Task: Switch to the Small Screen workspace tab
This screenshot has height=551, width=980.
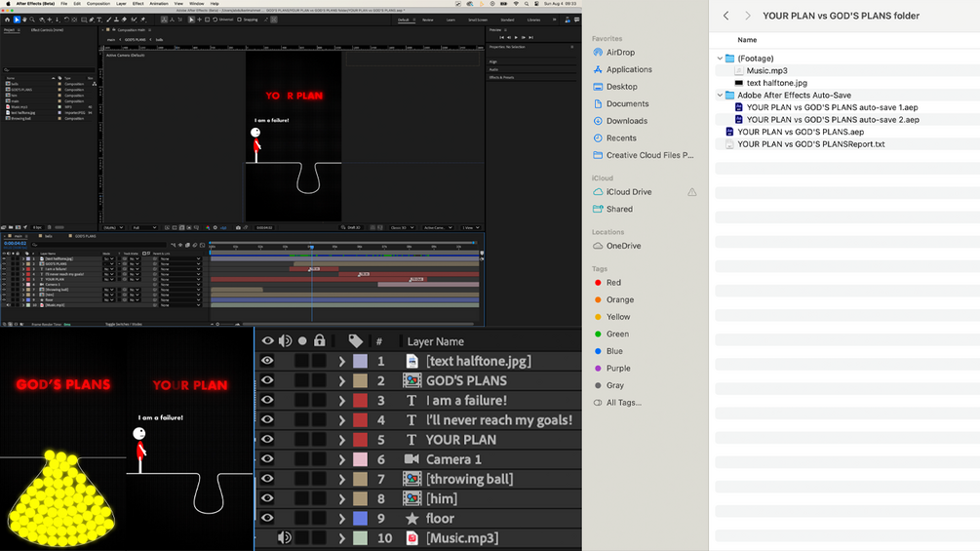Action: point(478,20)
